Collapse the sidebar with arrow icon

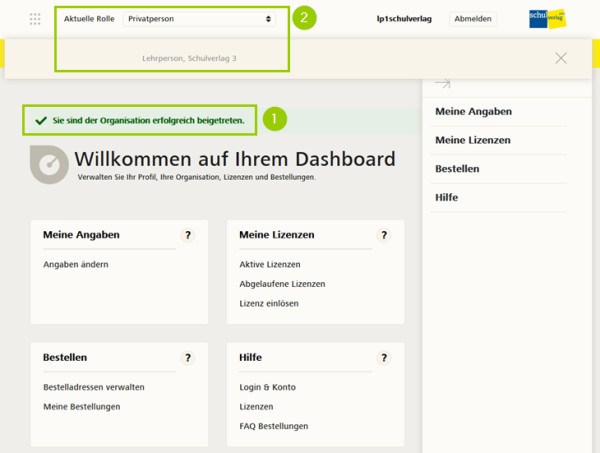443,84
